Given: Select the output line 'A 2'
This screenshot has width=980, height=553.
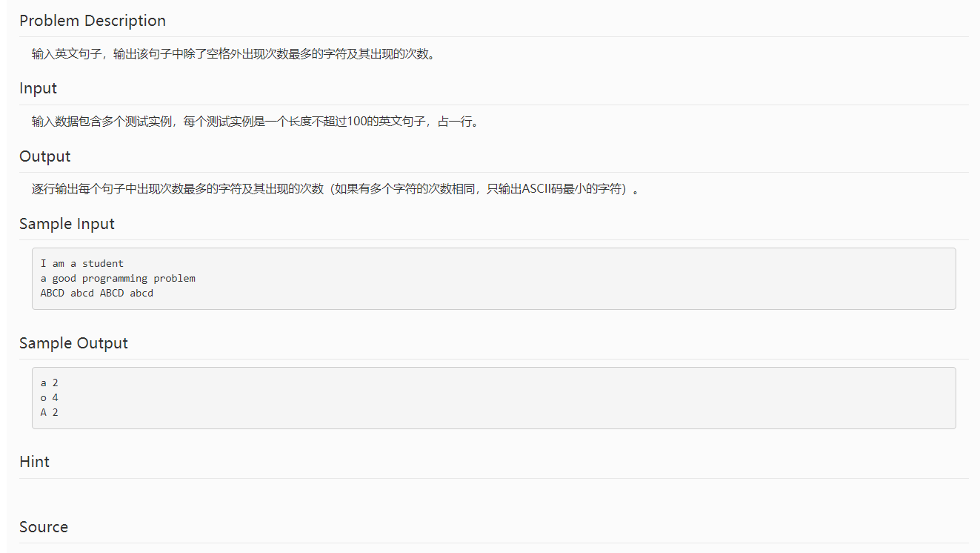Looking at the screenshot, I should [49, 412].
